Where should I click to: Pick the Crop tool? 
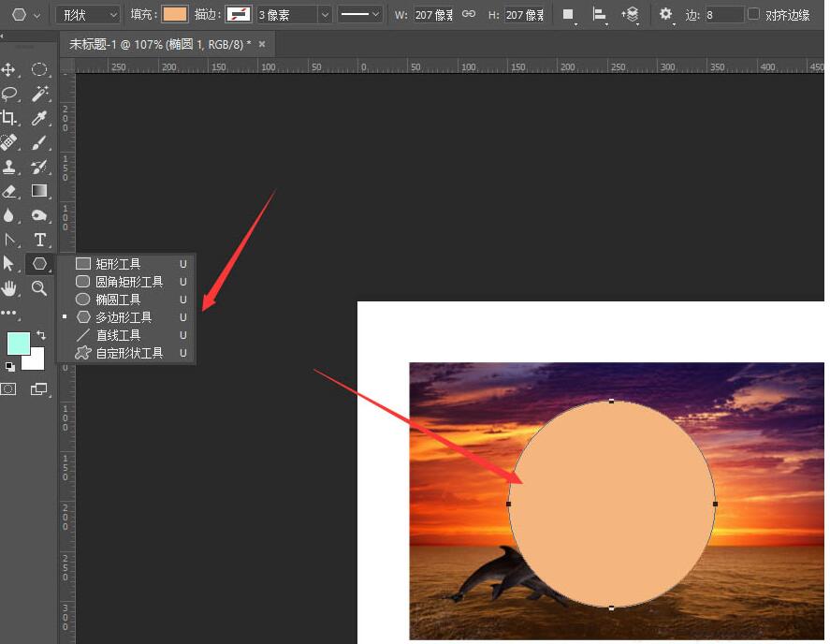(x=9, y=118)
